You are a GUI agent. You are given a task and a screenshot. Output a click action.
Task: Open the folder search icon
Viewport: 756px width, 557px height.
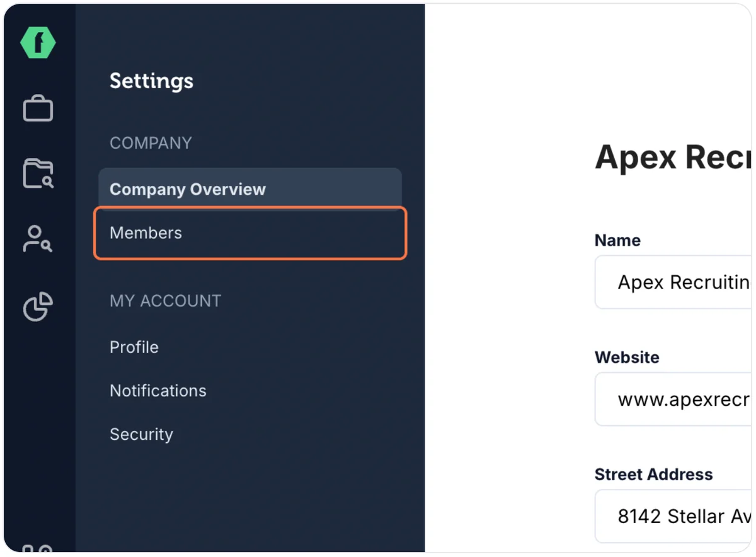click(38, 173)
